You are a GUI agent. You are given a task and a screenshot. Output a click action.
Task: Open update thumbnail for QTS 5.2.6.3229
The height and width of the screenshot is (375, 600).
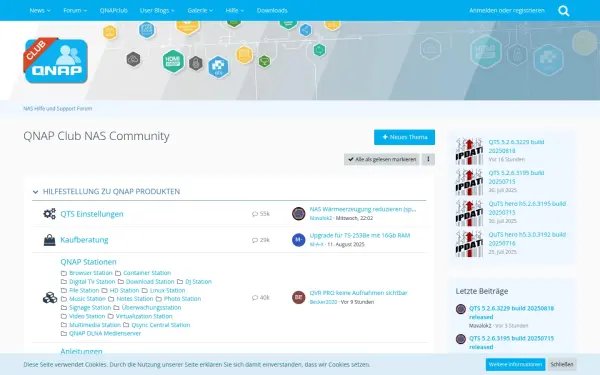469,151
